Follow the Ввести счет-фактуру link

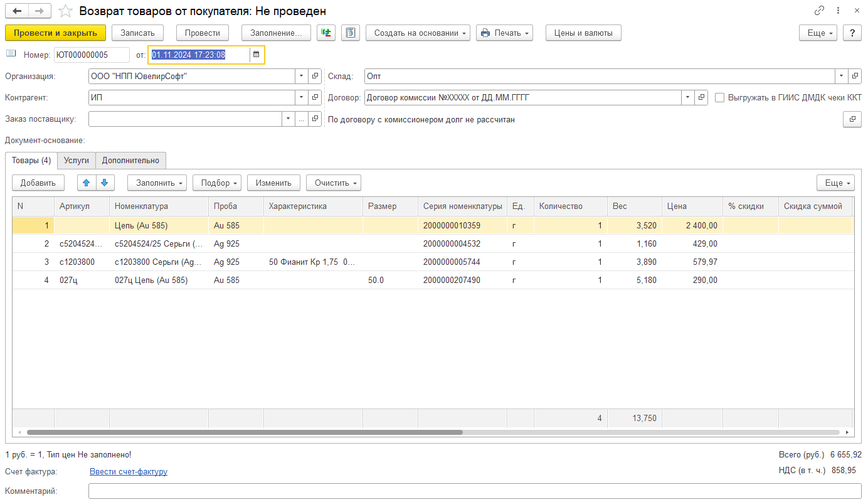tap(129, 471)
